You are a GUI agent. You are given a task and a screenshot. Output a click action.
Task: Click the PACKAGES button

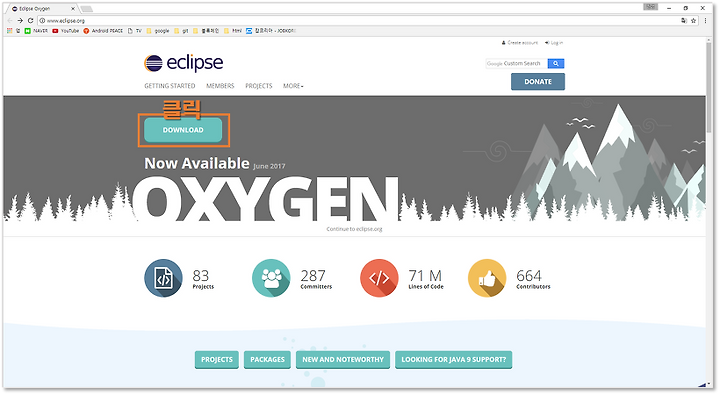pos(267,360)
